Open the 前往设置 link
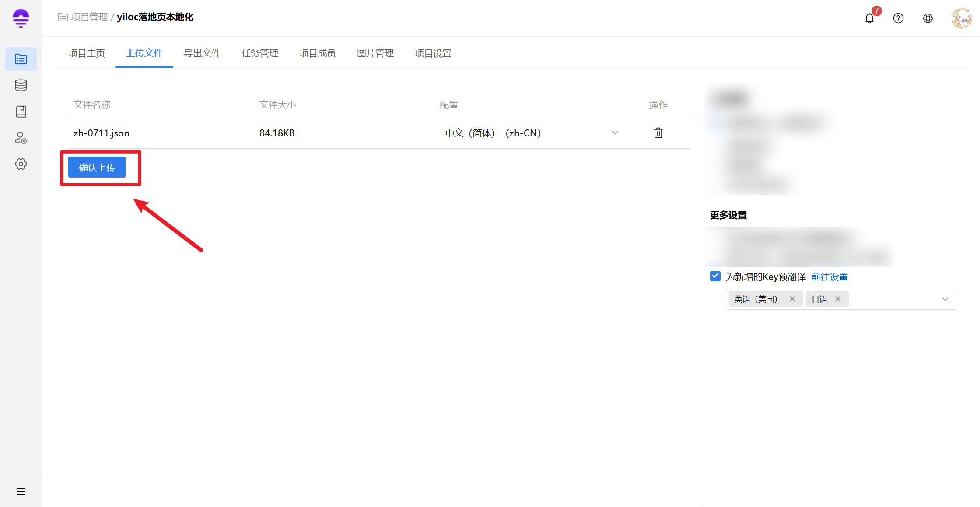This screenshot has width=980, height=507. 829,277
